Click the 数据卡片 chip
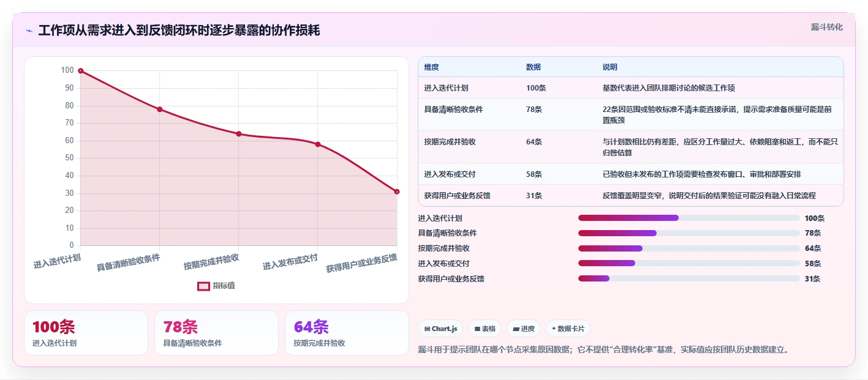The image size is (868, 380). (568, 329)
